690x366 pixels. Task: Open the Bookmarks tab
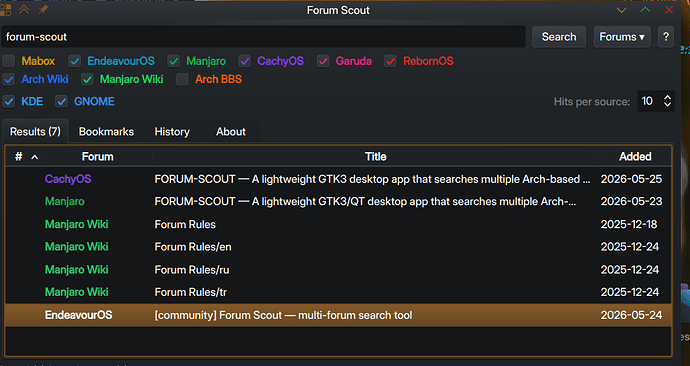[x=106, y=132]
